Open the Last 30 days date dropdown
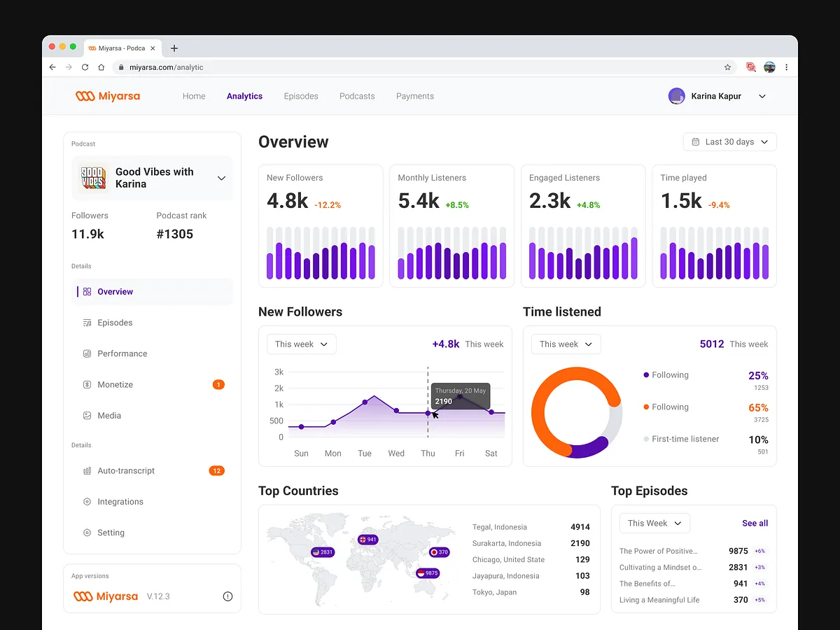Viewport: 840px width, 630px height. (x=730, y=142)
